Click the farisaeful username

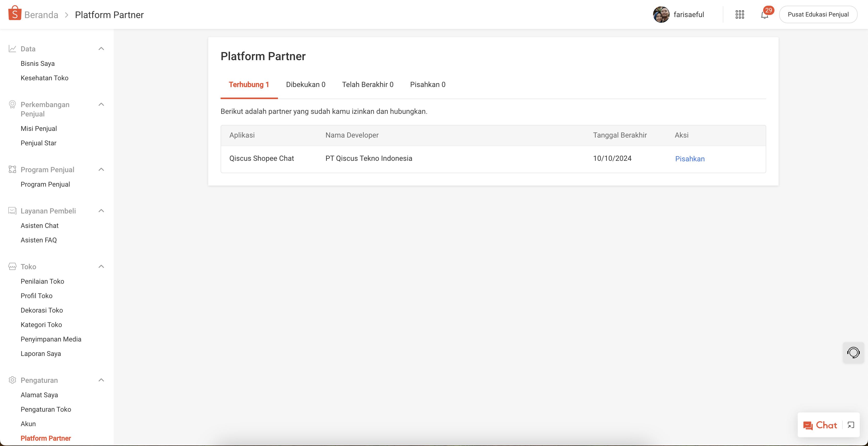[x=689, y=14]
